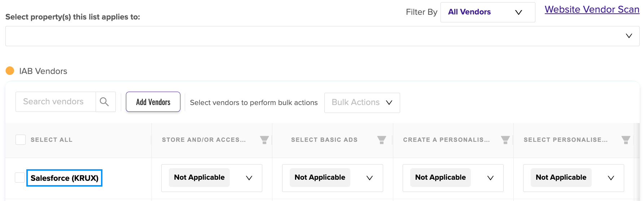644x201 pixels.
Task: Open Select Personalised Not Applicable dropdown
Action: tap(574, 178)
